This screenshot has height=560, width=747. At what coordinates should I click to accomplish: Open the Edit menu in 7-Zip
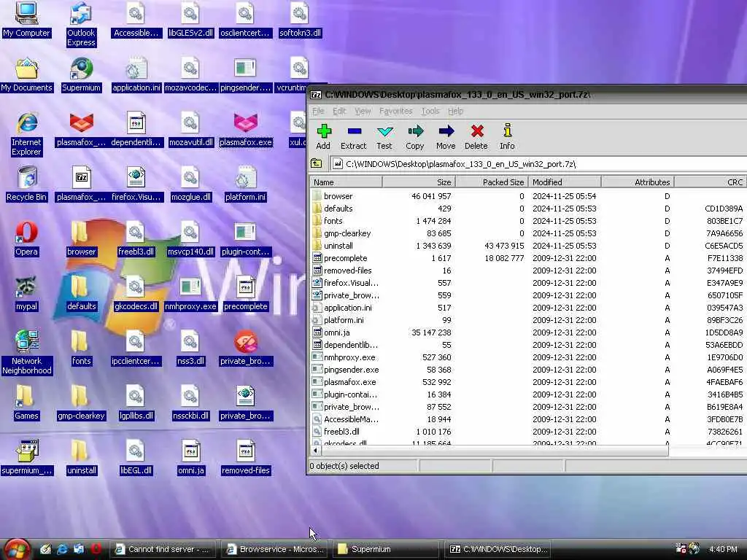point(339,111)
